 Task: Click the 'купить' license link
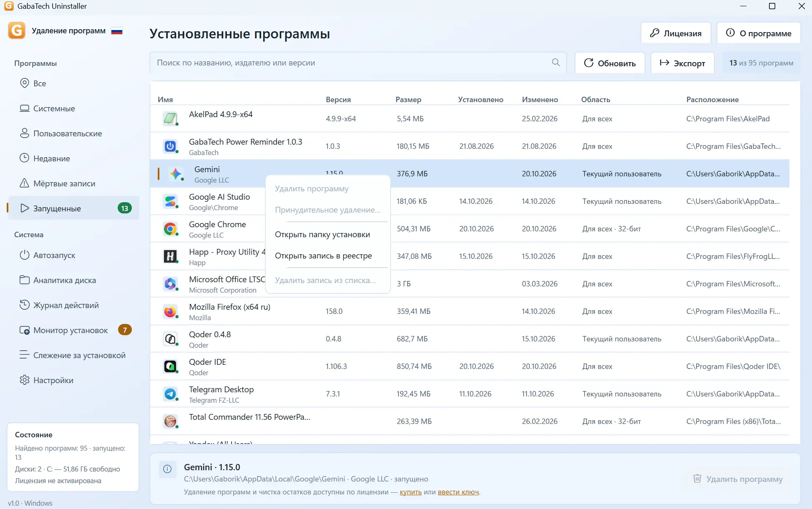click(411, 492)
